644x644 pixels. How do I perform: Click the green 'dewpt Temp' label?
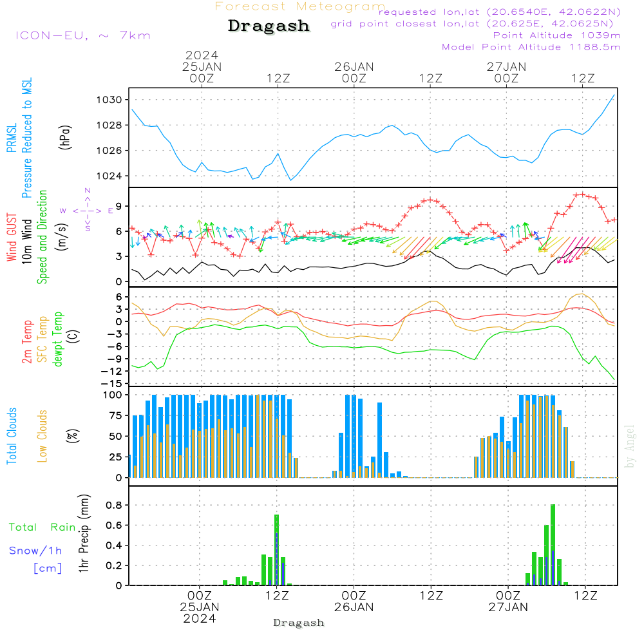coord(57,339)
